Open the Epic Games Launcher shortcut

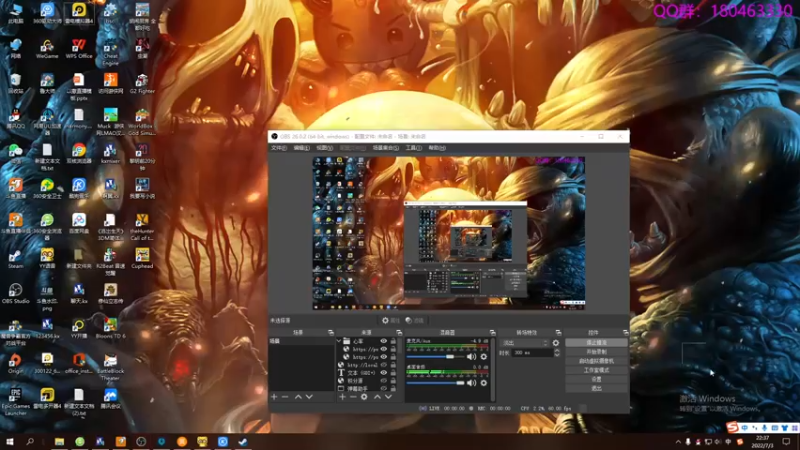[x=15, y=403]
